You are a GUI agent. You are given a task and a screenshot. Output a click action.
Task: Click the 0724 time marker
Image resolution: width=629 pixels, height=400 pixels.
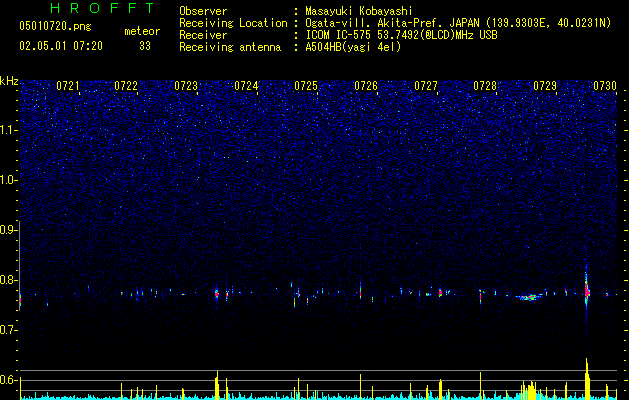(246, 86)
